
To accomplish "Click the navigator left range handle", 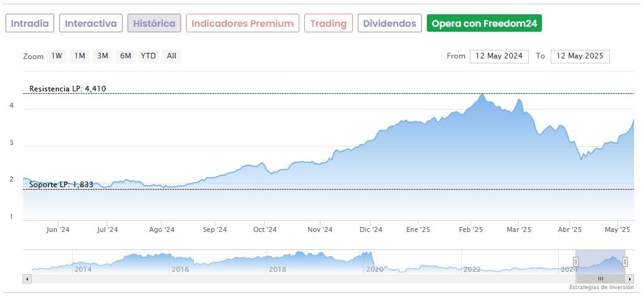I will tap(576, 262).
